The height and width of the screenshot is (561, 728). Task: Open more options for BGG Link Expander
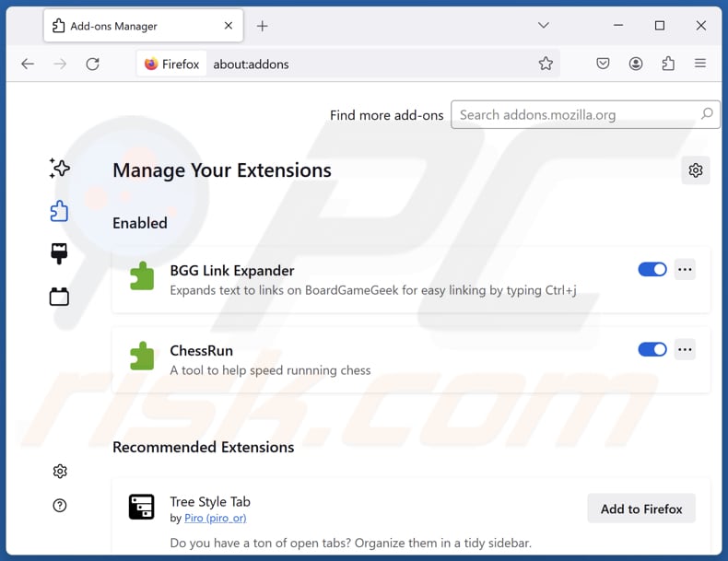685,269
